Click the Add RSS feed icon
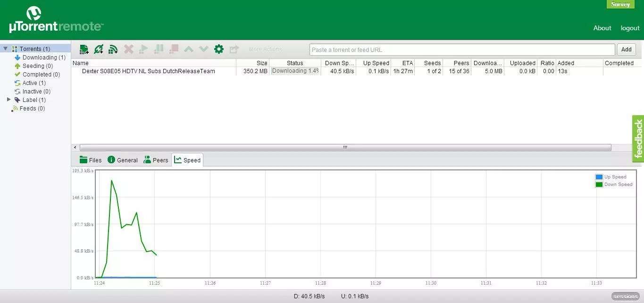This screenshot has height=303, width=644. point(113,49)
